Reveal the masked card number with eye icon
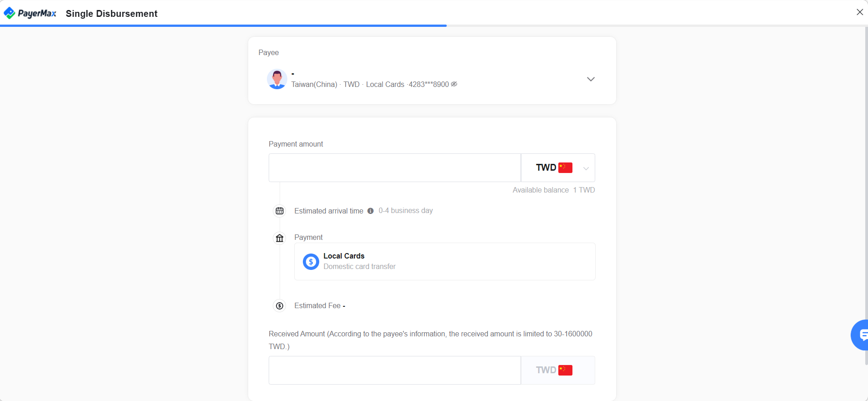Screen dimensions: 868x401 454,84
